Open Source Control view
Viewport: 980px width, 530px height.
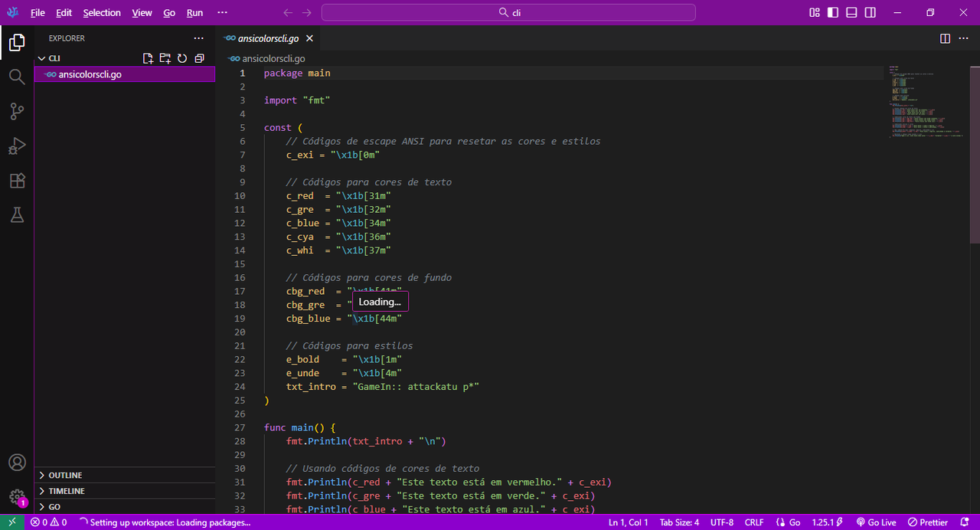17,112
